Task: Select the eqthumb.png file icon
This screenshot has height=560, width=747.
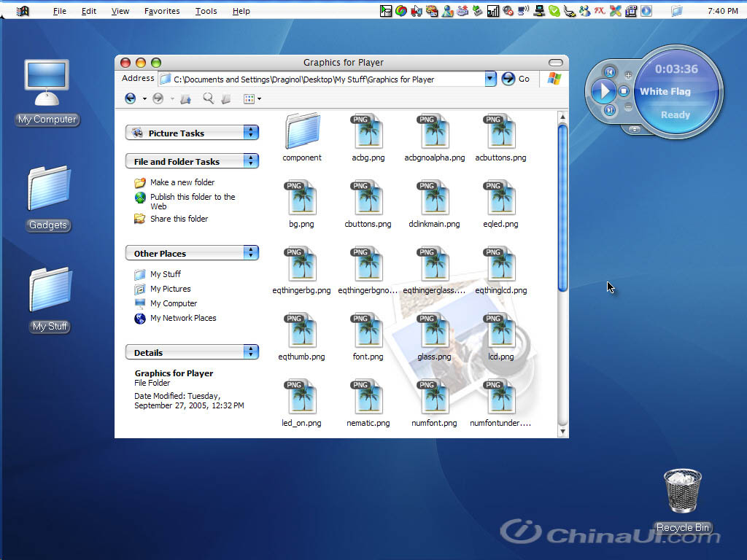Action: tap(301, 330)
